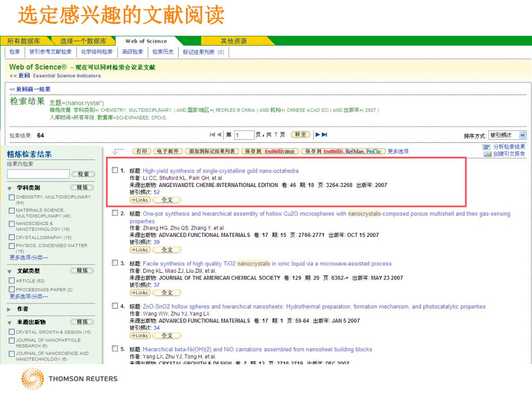Click cited count 52 for result 1

tap(156, 192)
